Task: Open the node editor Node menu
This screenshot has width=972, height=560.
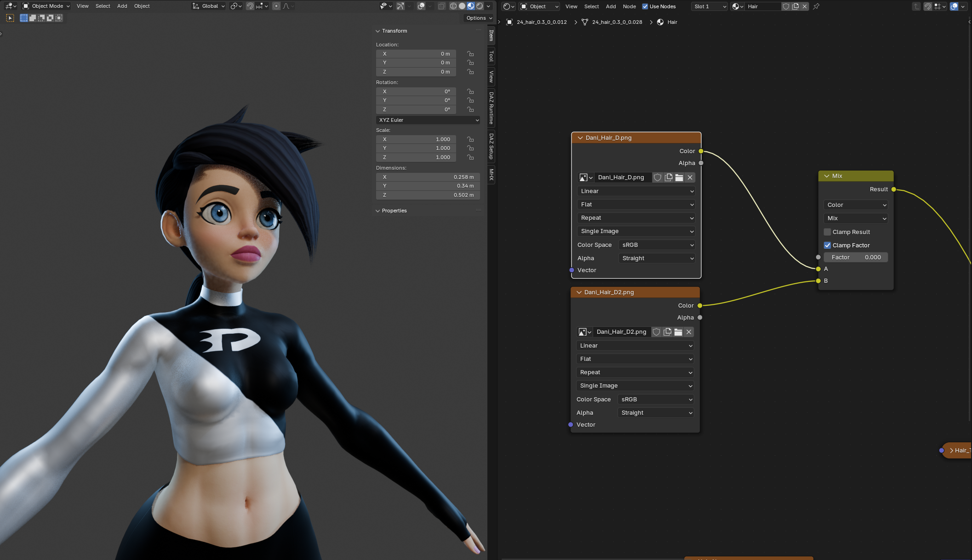Action: click(629, 6)
